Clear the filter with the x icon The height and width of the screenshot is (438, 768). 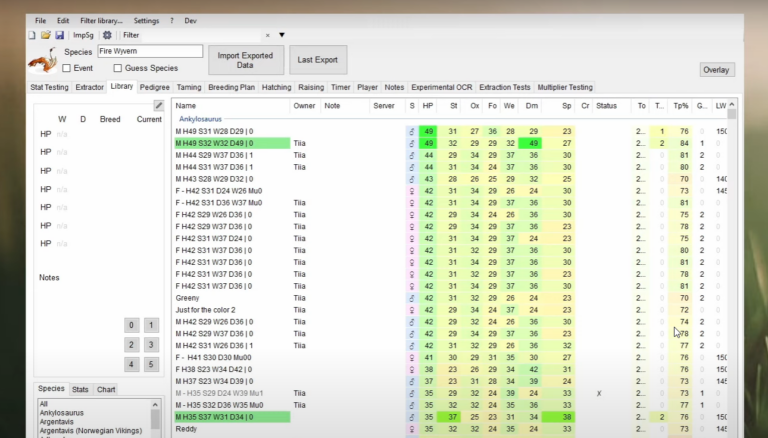coord(268,35)
